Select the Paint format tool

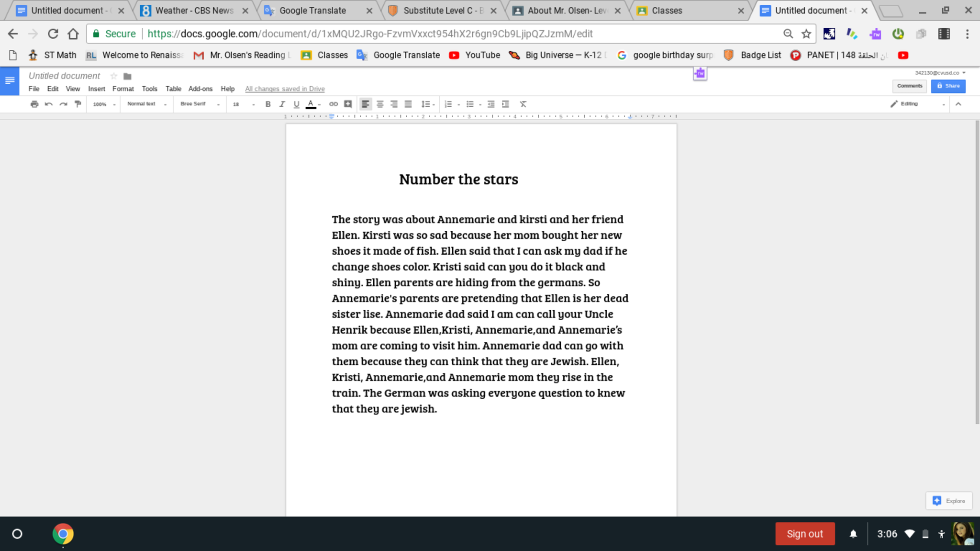[78, 104]
